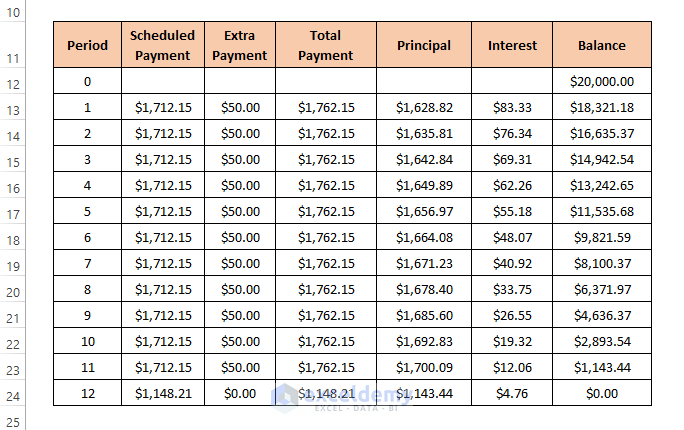The width and height of the screenshot is (684, 430).
Task: Click the $9,821.59 balance cell
Action: point(602,237)
